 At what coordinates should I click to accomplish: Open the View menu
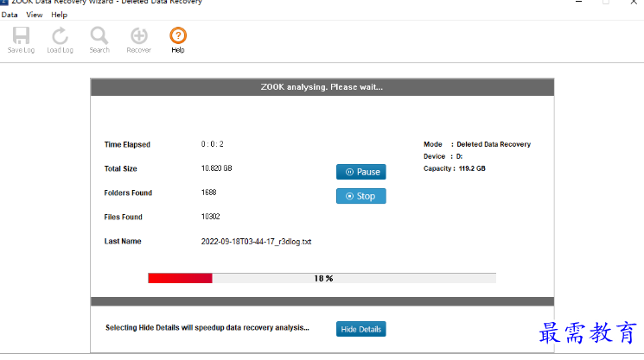(x=35, y=15)
